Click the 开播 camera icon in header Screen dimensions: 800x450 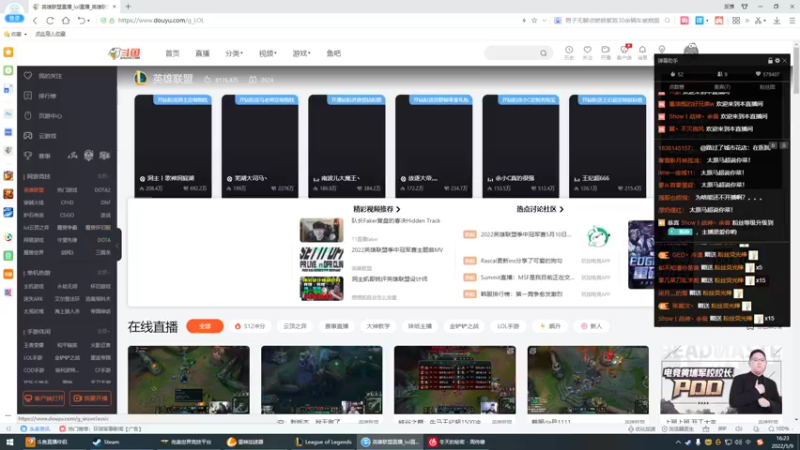pos(606,52)
